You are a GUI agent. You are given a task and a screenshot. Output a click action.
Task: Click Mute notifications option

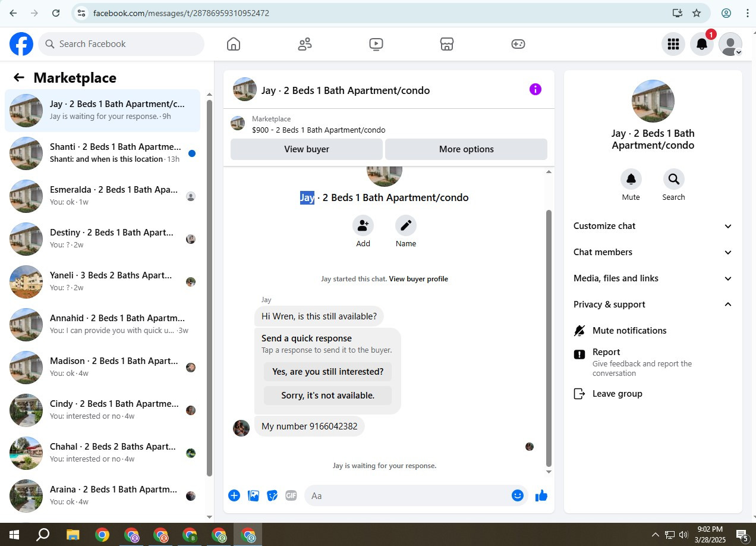tap(653, 331)
